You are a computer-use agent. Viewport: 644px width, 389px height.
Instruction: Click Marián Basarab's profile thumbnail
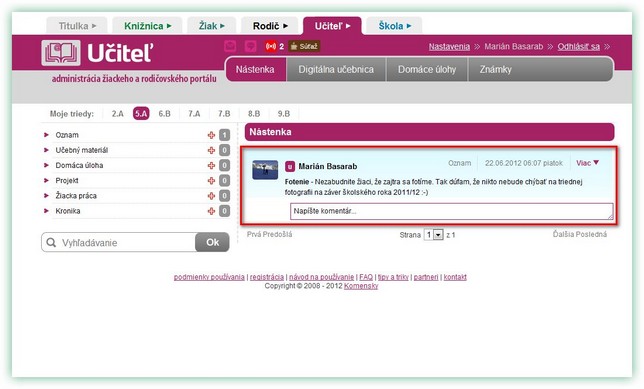pos(265,170)
